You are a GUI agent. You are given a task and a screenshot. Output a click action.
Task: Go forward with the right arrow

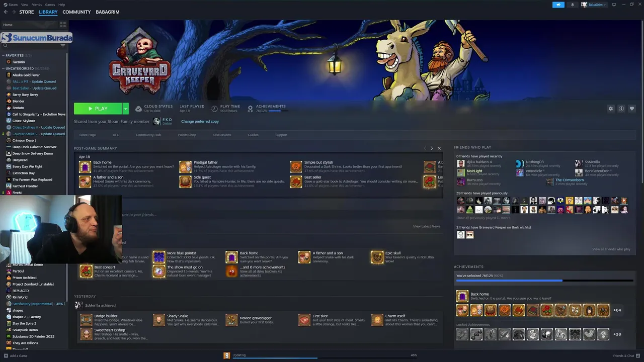pyautogui.click(x=14, y=12)
